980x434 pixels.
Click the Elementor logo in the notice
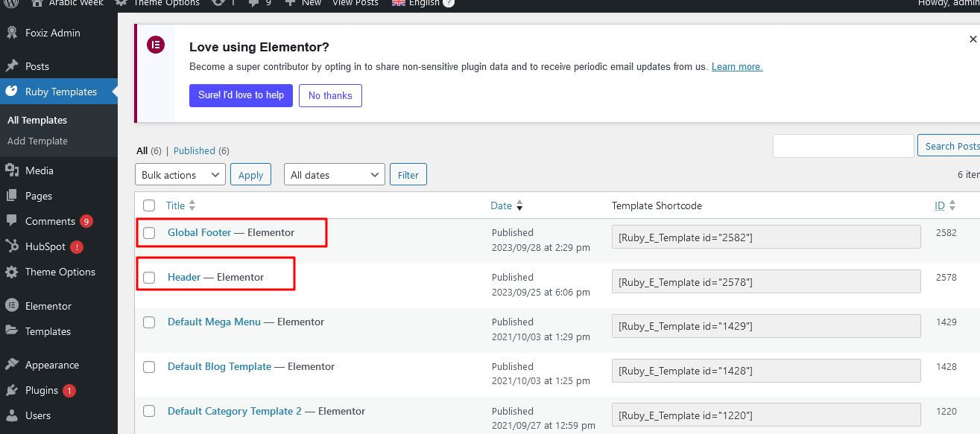pyautogui.click(x=156, y=45)
